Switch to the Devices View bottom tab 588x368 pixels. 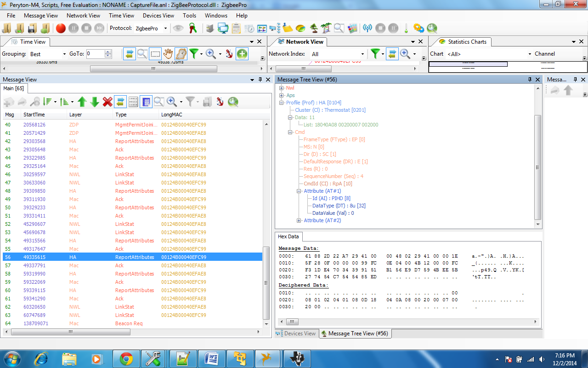point(296,333)
